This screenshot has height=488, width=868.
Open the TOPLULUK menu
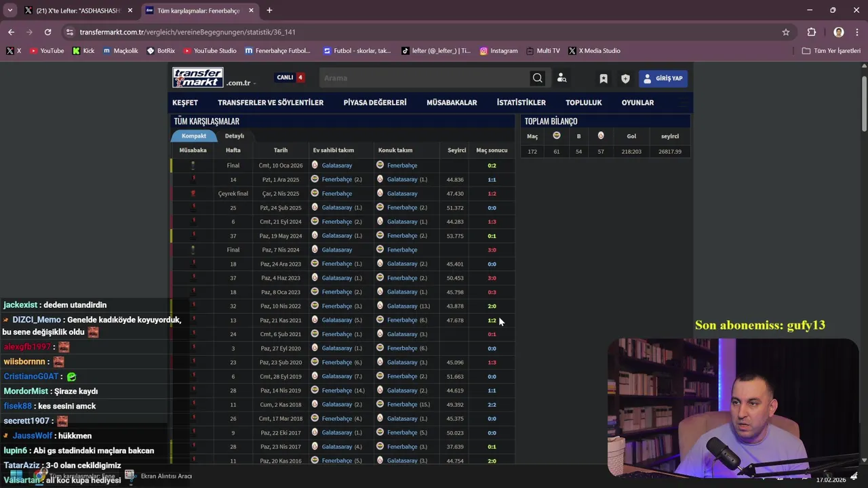coord(584,102)
